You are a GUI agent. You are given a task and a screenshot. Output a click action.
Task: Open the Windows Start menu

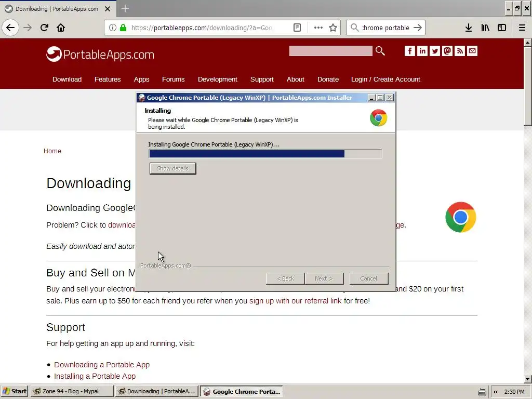(14, 391)
